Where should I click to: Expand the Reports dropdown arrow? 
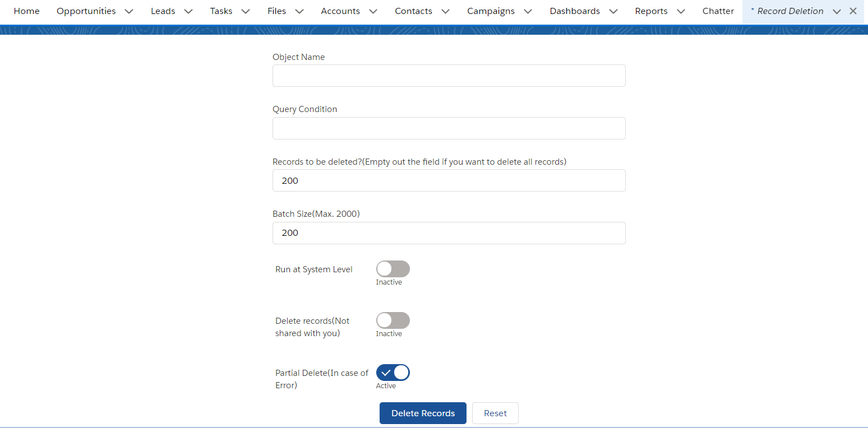[x=681, y=11]
